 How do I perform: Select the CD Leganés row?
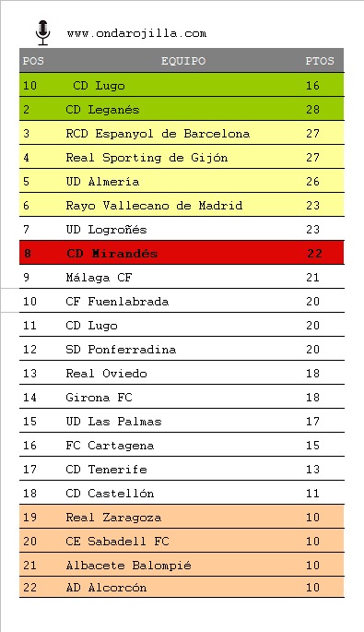(182, 109)
